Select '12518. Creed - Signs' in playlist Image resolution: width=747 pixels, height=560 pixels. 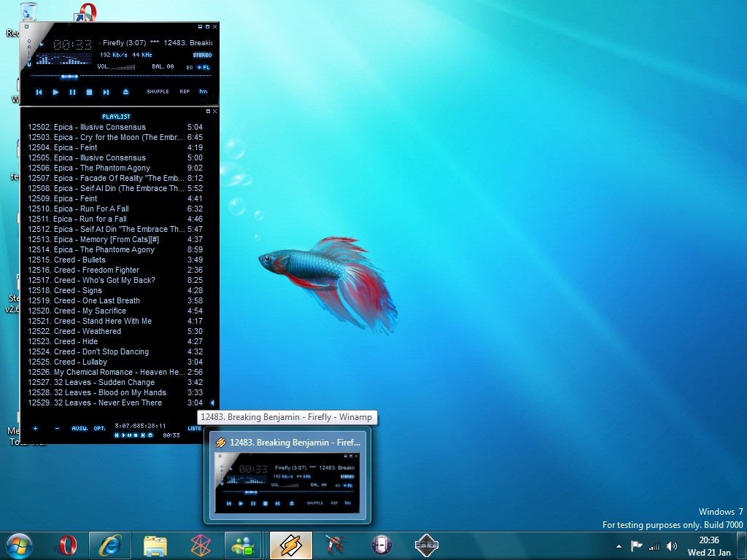pyautogui.click(x=115, y=290)
